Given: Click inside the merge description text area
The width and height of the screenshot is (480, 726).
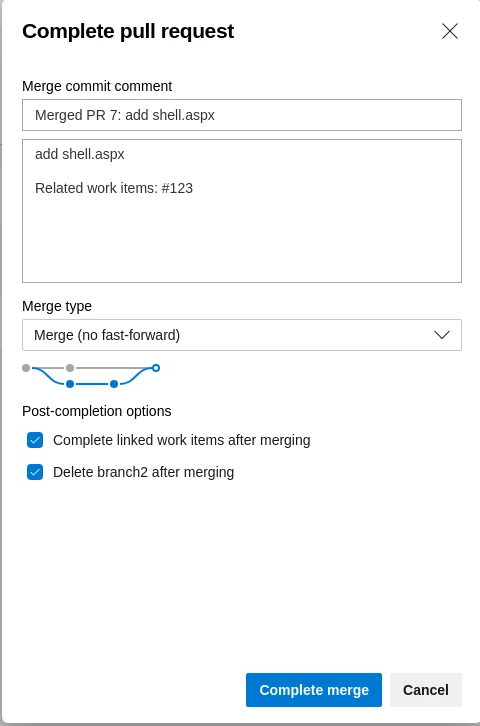Looking at the screenshot, I should coord(242,211).
